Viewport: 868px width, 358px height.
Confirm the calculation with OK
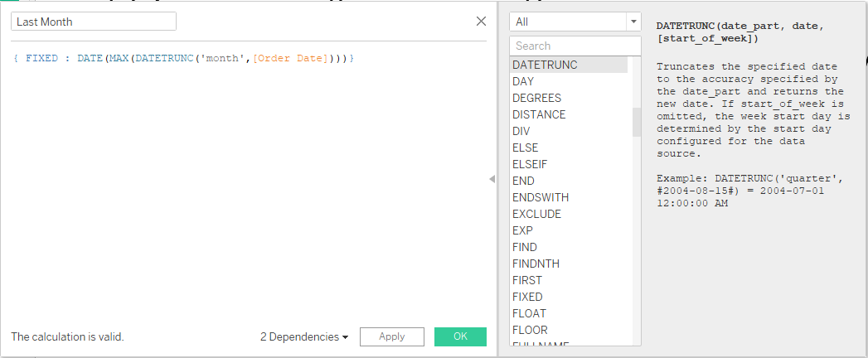click(x=460, y=336)
